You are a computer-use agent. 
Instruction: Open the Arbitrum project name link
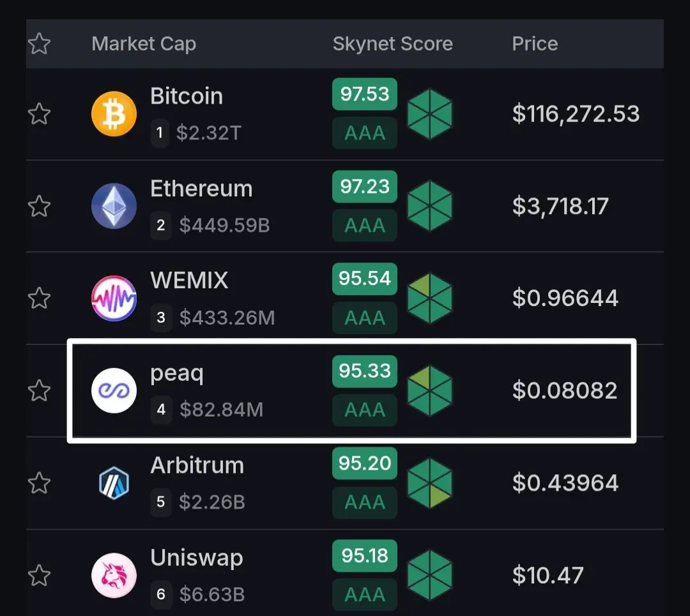point(197,466)
